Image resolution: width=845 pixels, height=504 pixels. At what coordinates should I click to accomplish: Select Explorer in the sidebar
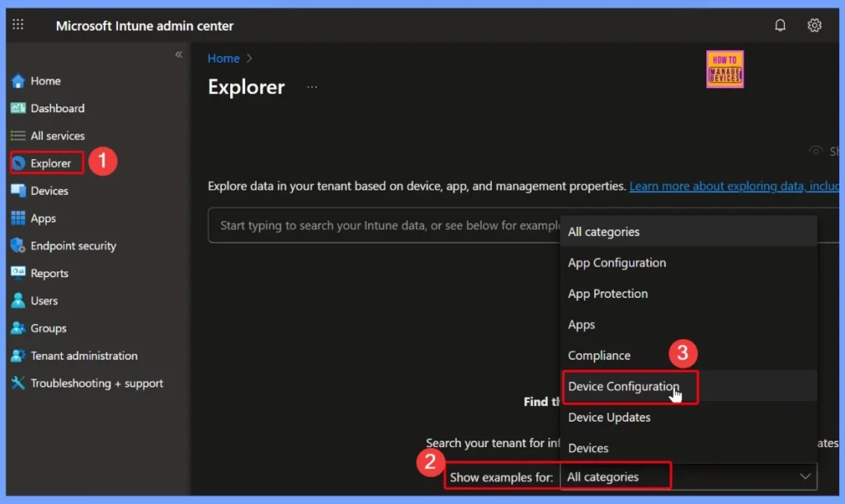(x=50, y=163)
